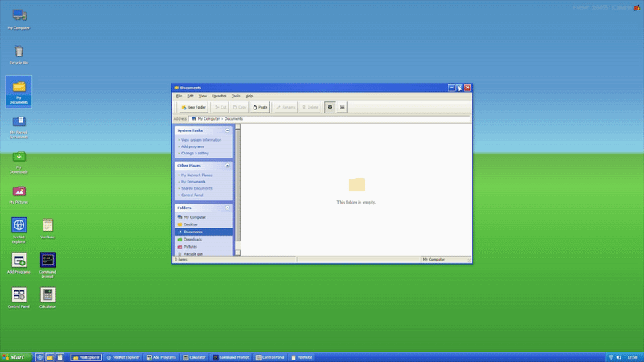This screenshot has height=362, width=644.
Task: Select My Recent Documents desktop icon
Action: tap(19, 127)
